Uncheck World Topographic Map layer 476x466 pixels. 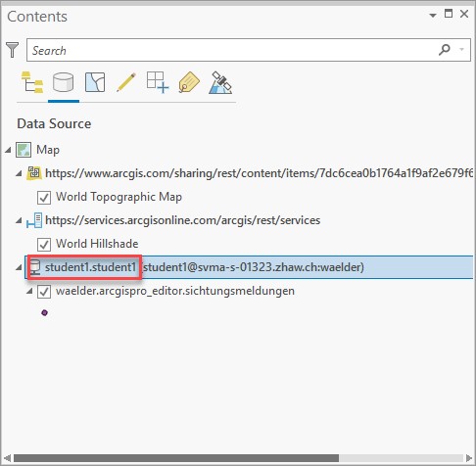coord(44,198)
